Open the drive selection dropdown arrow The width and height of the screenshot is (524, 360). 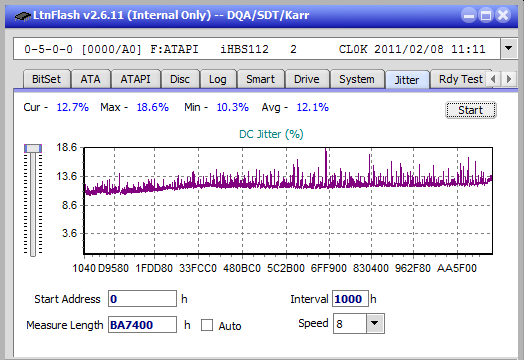point(508,49)
